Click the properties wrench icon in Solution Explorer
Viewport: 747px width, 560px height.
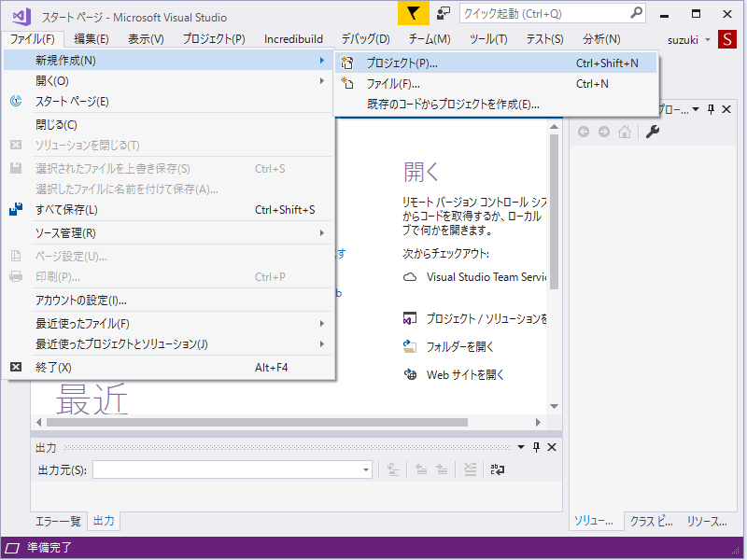(654, 132)
